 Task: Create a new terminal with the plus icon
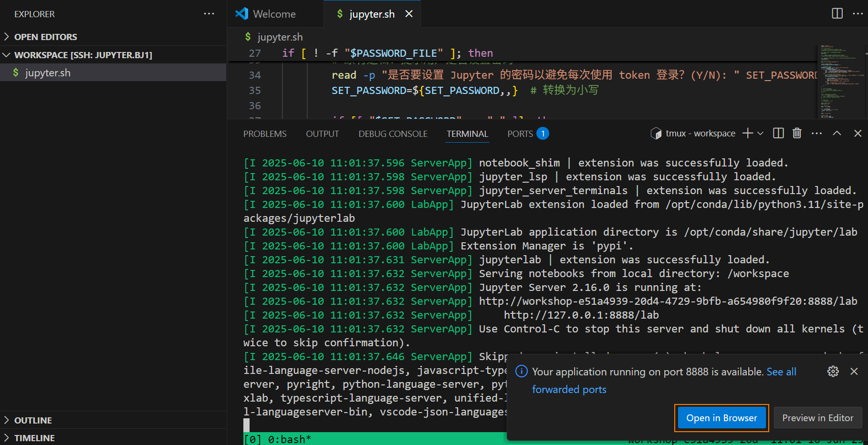click(748, 134)
